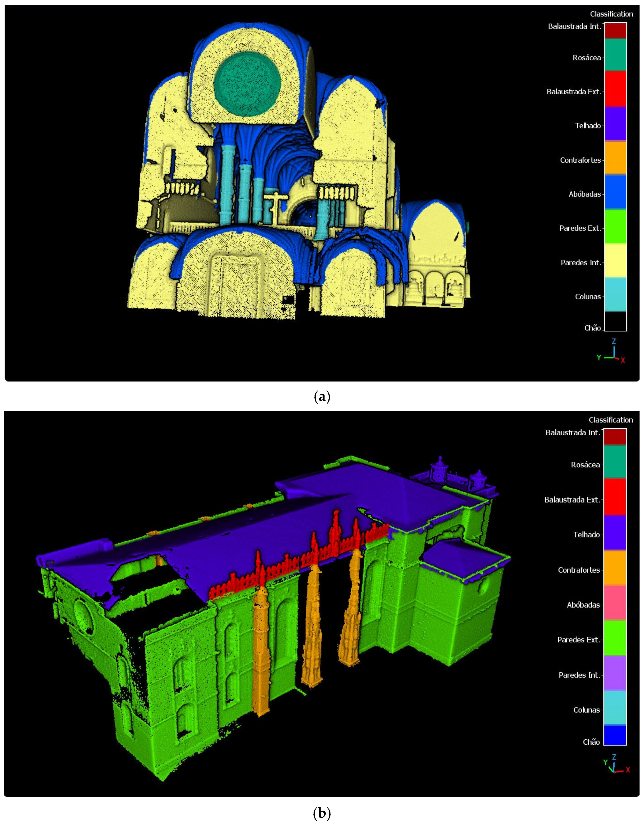
Task: Click the pink Abóbadas swatch in bottom legend
Action: click(615, 603)
